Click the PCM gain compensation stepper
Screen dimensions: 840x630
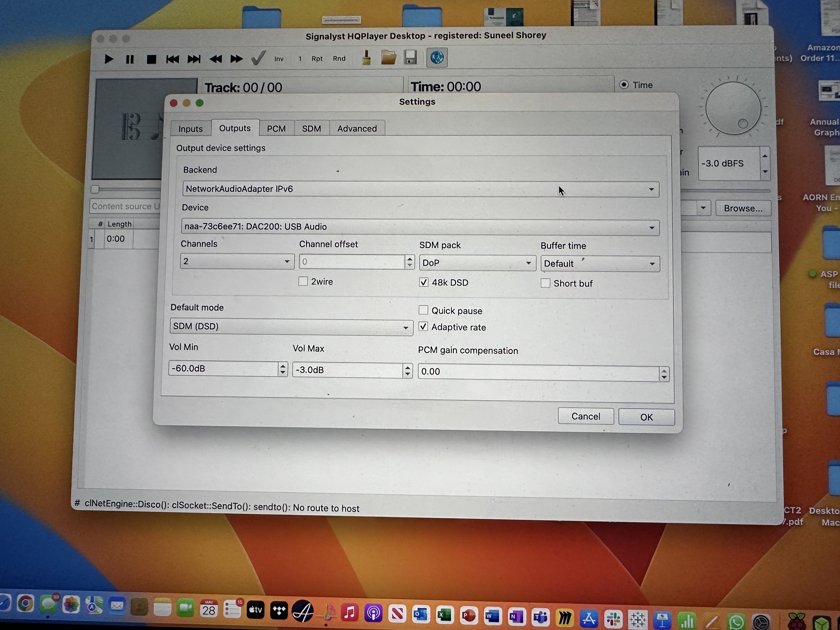point(664,374)
